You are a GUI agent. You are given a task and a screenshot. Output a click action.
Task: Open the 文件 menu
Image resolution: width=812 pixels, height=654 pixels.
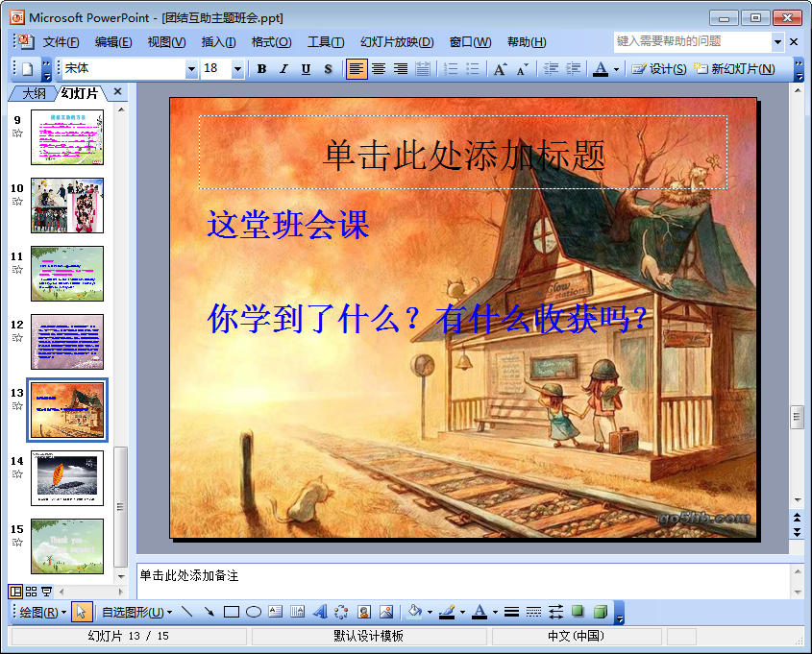61,42
